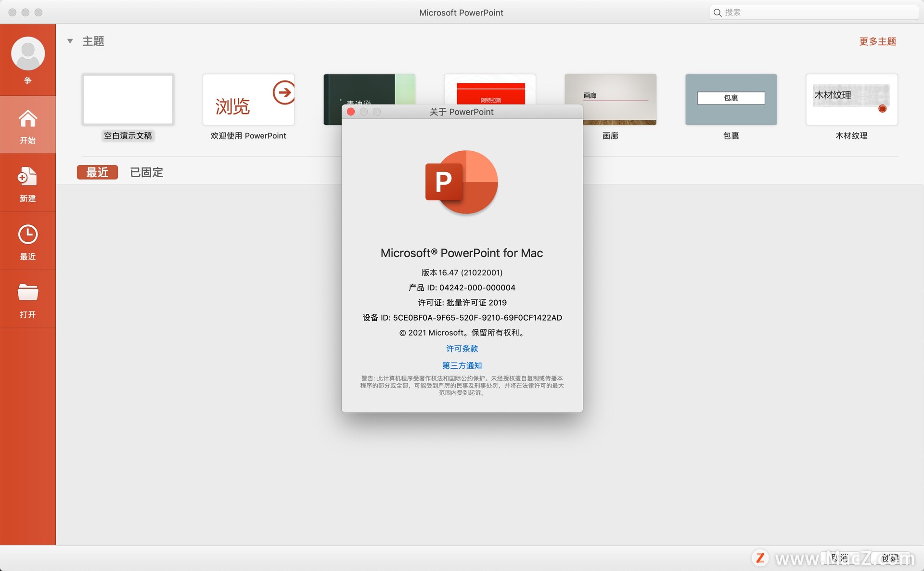Click the 空白演示文稿 label
Image resolution: width=924 pixels, height=571 pixels.
tap(128, 136)
